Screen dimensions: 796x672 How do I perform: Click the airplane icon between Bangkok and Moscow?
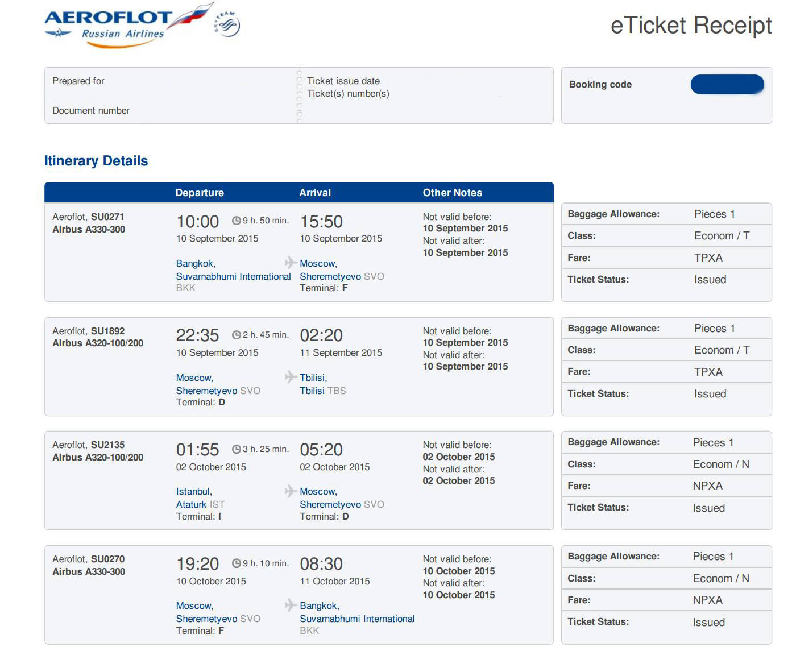(291, 262)
